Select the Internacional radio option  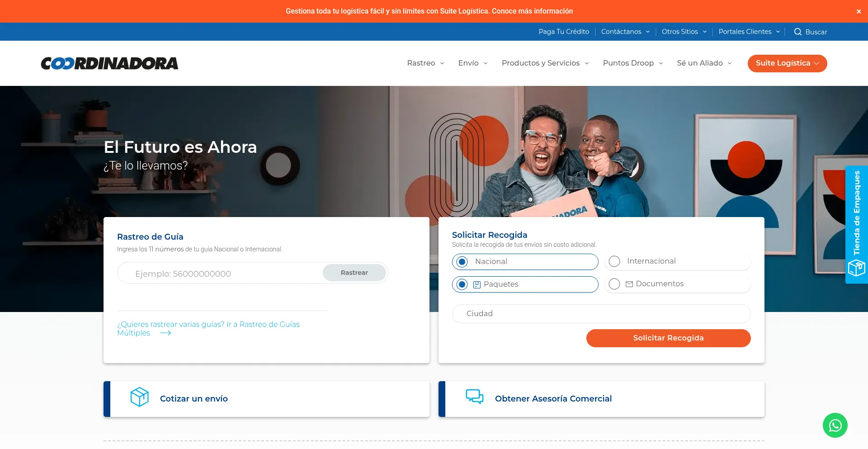614,261
